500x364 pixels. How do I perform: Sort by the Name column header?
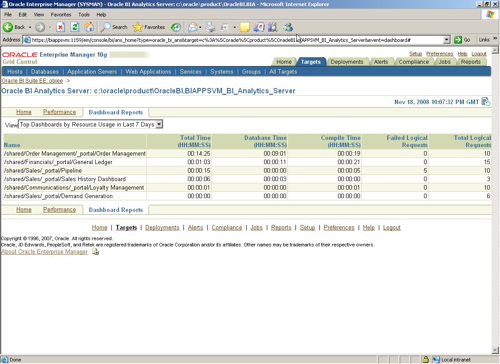pos(12,145)
